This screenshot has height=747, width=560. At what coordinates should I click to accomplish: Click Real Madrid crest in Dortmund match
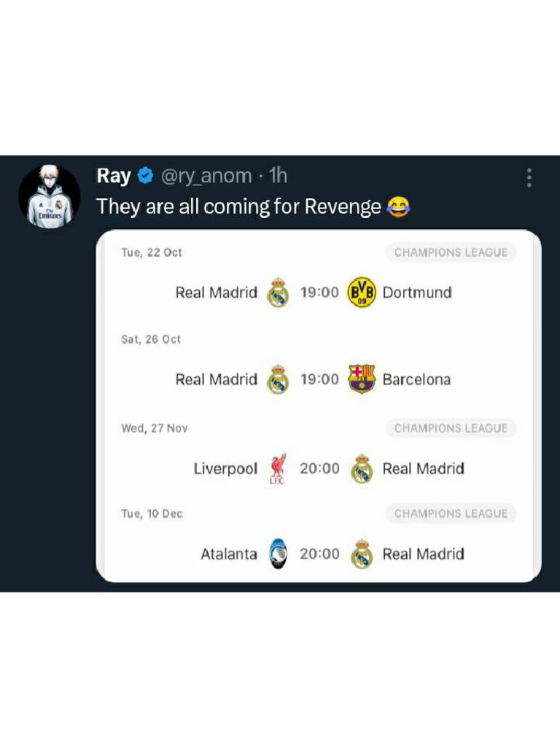tap(278, 292)
